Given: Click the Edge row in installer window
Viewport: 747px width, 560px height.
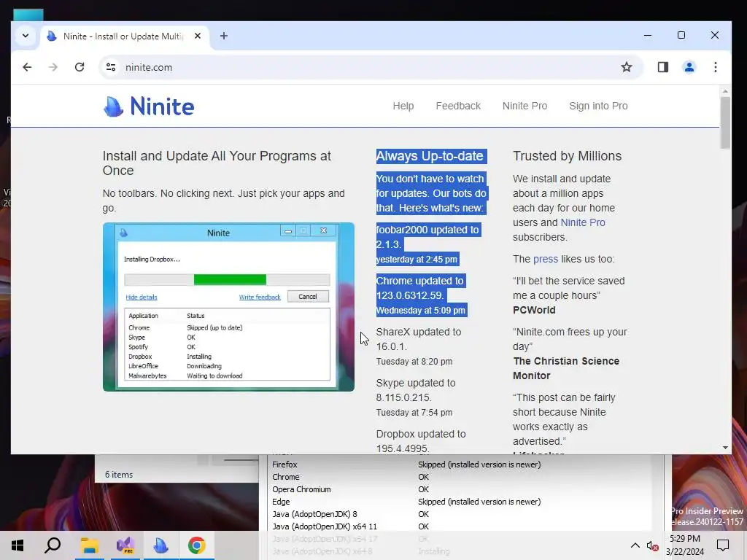Looking at the screenshot, I should coord(460,502).
